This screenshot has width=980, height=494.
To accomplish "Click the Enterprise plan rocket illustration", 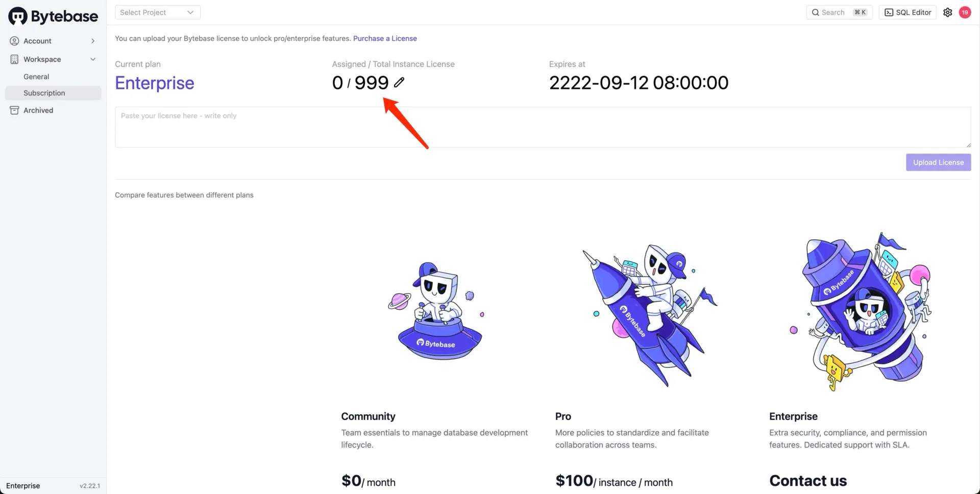I will coord(862,312).
